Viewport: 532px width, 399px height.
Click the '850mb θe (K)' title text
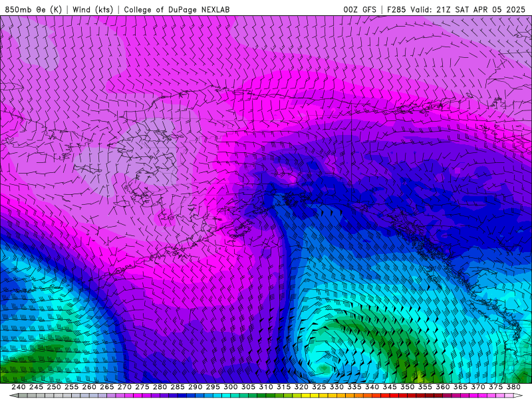(33, 9)
